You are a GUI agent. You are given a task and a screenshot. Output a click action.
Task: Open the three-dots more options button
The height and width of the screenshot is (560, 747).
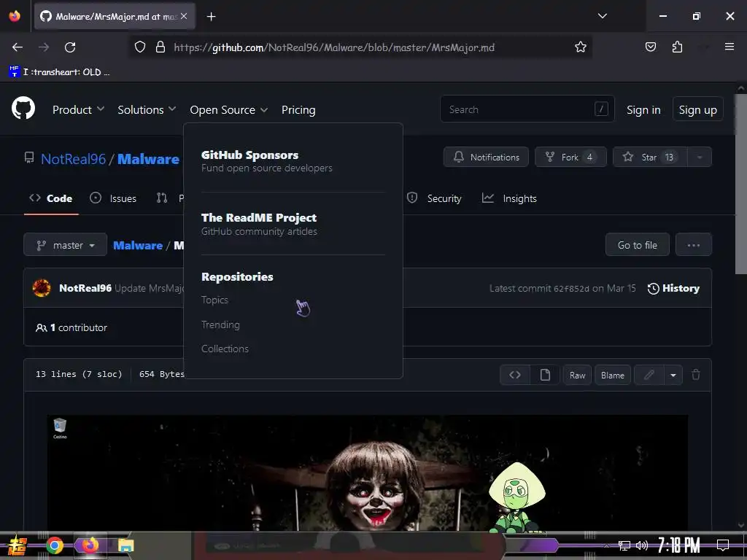pos(693,245)
